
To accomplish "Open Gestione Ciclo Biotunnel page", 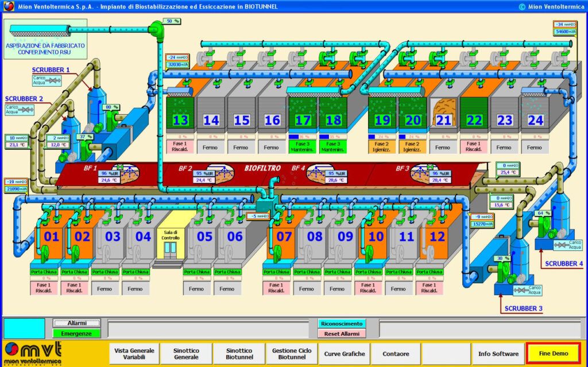I will point(292,354).
